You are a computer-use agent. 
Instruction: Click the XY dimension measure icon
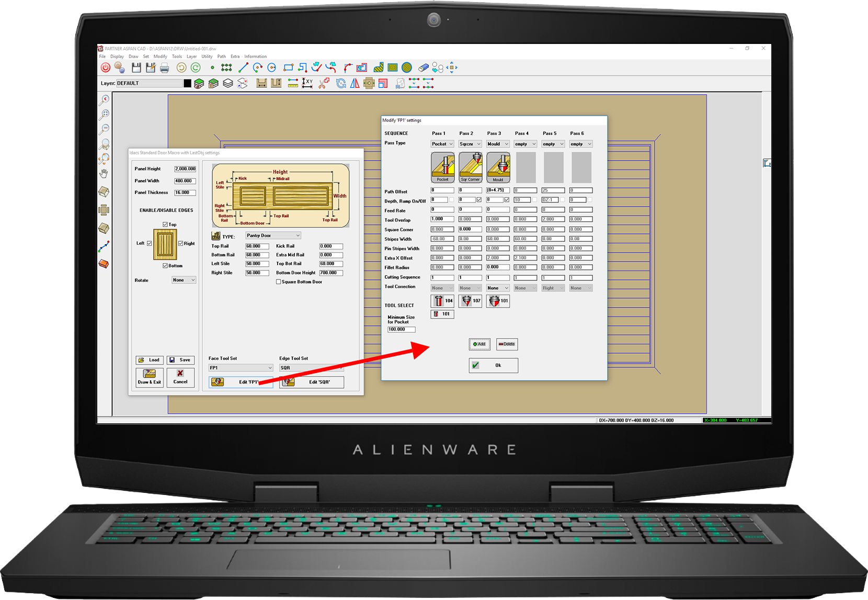pos(307,83)
